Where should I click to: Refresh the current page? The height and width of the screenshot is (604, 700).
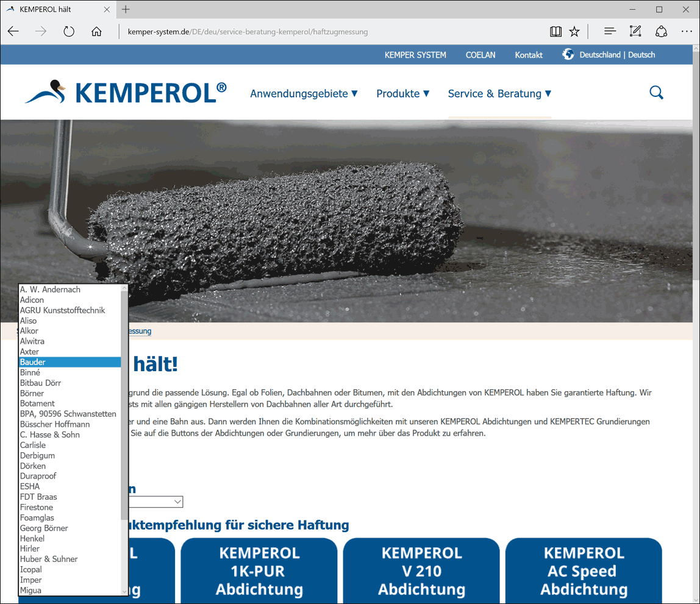[x=69, y=31]
